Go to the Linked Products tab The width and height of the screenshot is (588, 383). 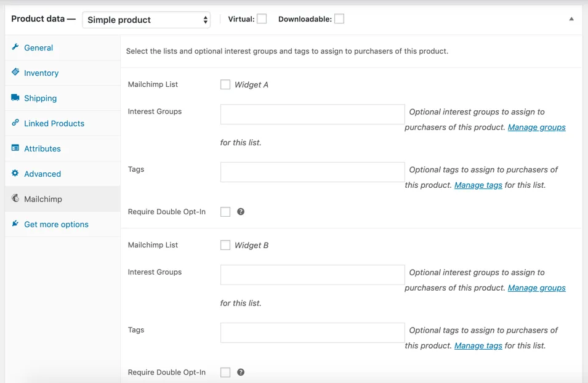(x=63, y=123)
